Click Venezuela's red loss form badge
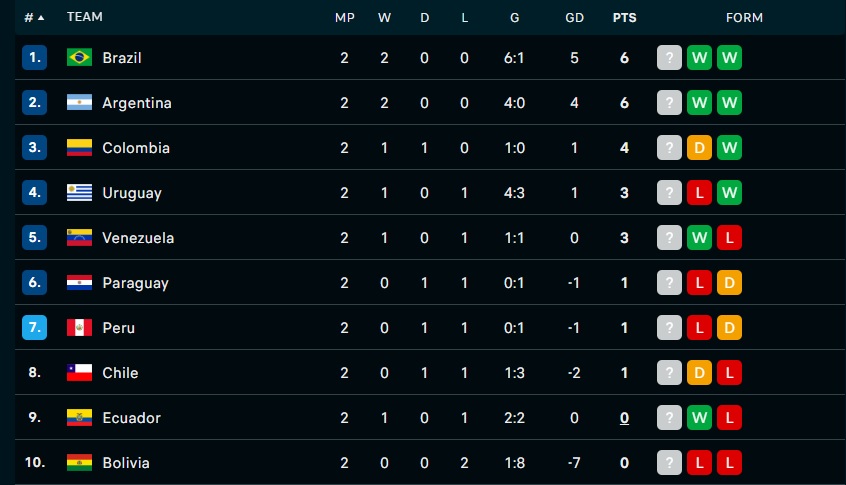Screen dimensions: 846x485 [x=729, y=237]
